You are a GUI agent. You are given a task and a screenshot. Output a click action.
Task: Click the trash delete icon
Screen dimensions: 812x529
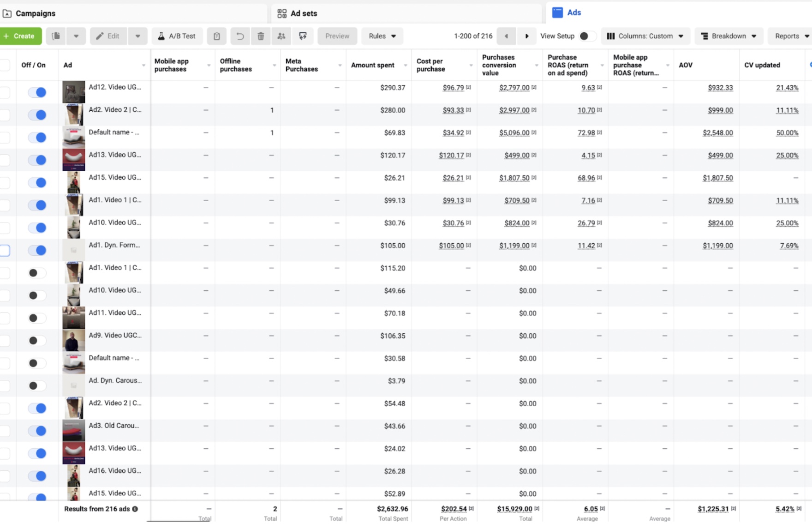[x=261, y=36]
